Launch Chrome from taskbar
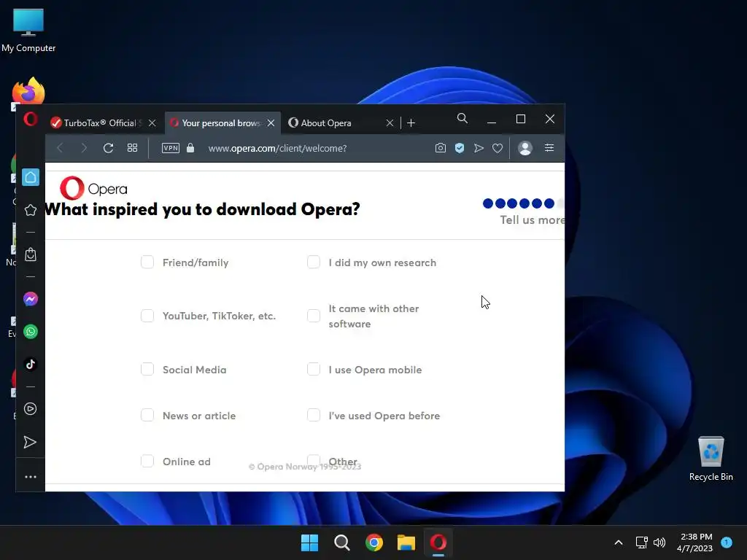Screen dimensions: 747x560 click(374, 542)
